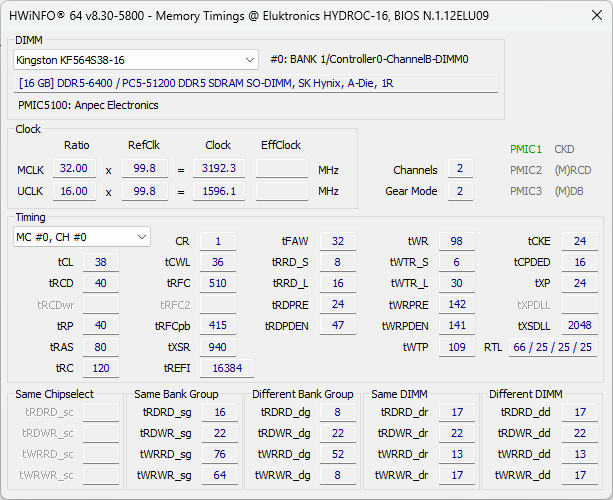
Task: Click the MCLK clock value 3192.3
Action: click(219, 168)
